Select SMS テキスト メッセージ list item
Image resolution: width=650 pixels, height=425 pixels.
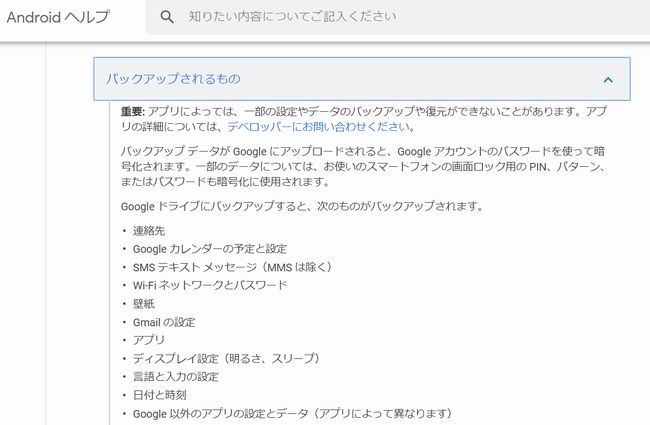233,267
